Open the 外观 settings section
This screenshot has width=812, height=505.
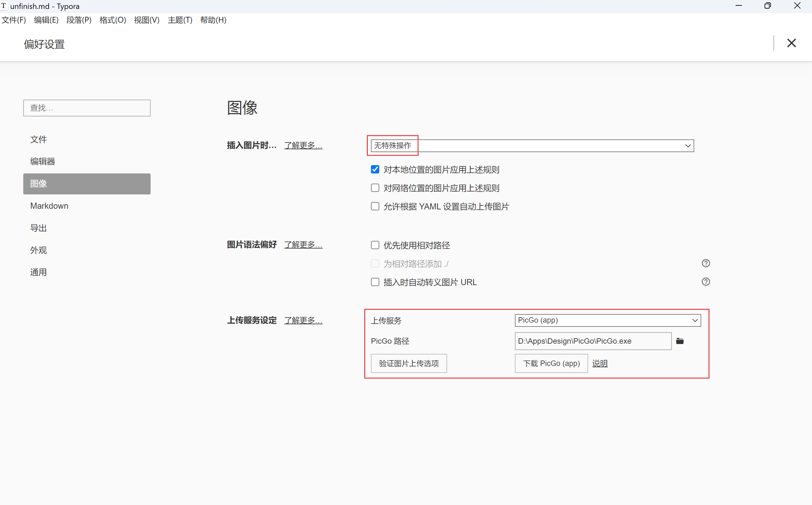click(39, 250)
